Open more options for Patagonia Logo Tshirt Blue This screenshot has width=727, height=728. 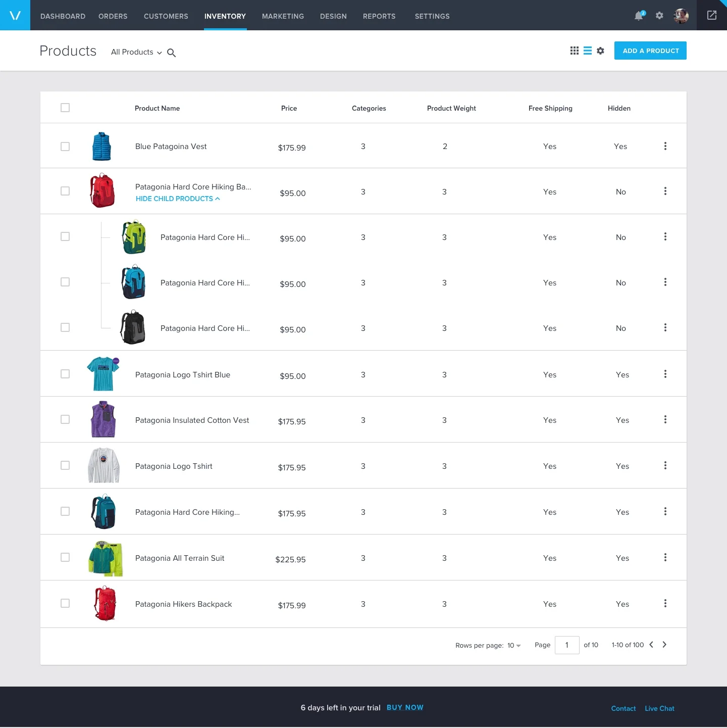[x=665, y=374]
